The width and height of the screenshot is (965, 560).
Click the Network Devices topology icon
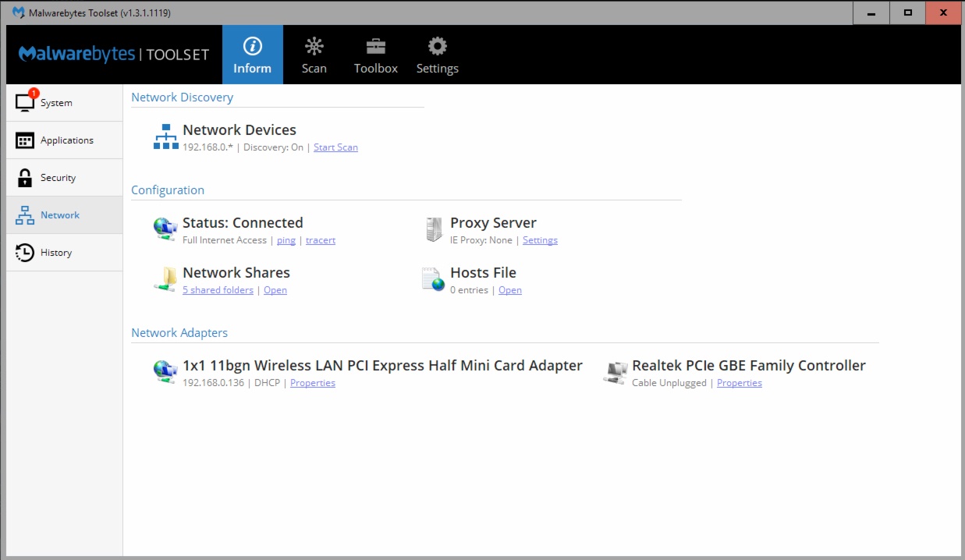tap(165, 136)
